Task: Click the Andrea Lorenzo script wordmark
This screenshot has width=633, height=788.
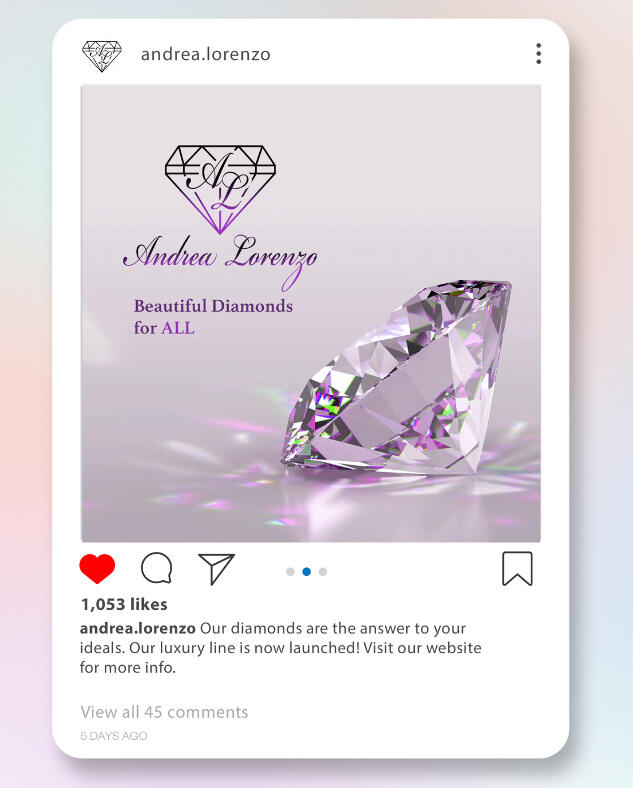Action: click(220, 261)
